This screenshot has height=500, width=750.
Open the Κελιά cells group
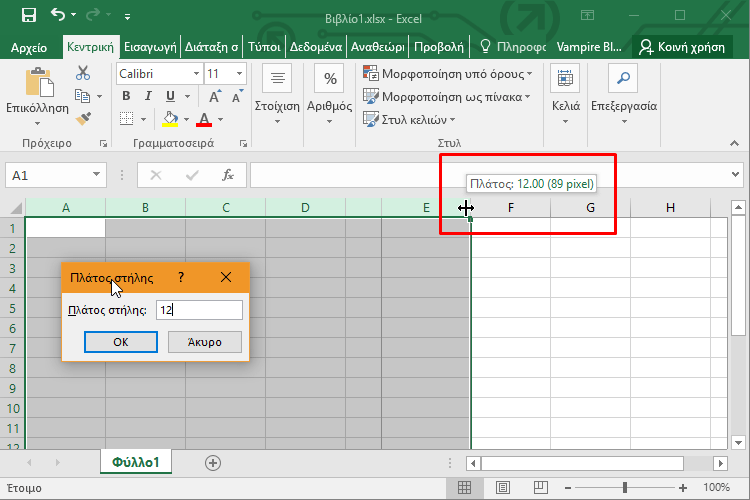[566, 94]
